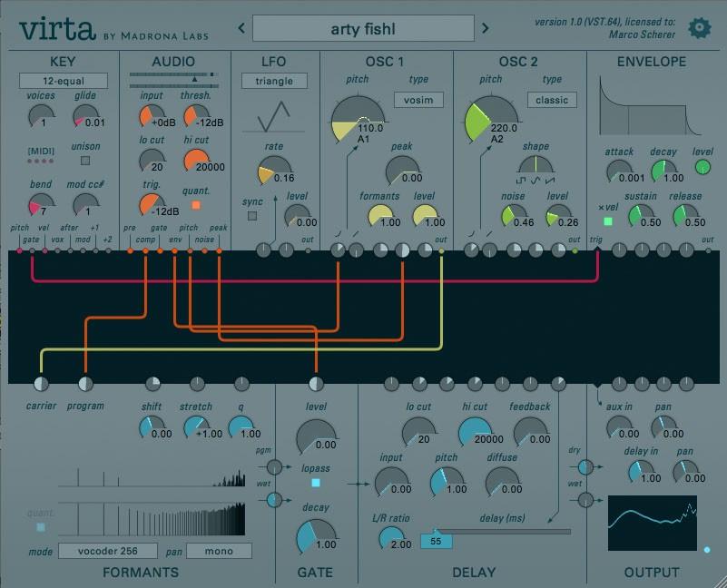Click the gate pgm mix knob
The width and height of the screenshot is (727, 588).
[x=274, y=466]
